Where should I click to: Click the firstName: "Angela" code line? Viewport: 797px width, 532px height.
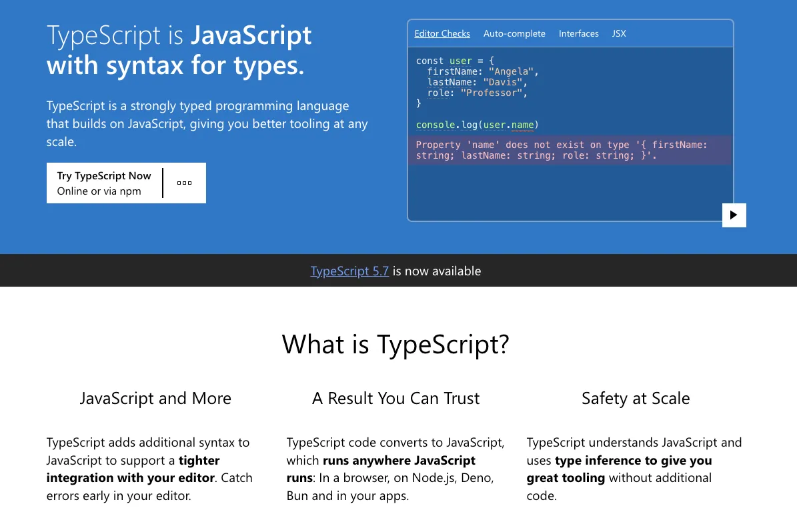point(482,71)
